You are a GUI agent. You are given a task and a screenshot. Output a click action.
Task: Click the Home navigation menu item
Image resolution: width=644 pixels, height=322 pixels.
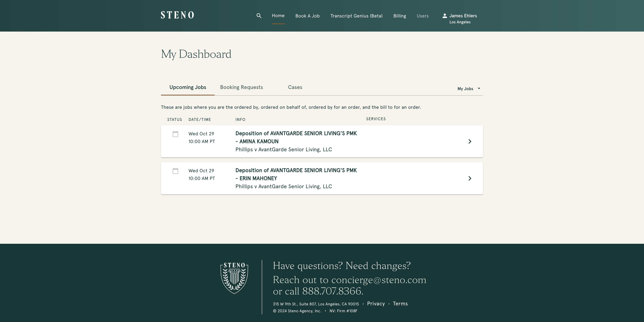(278, 16)
